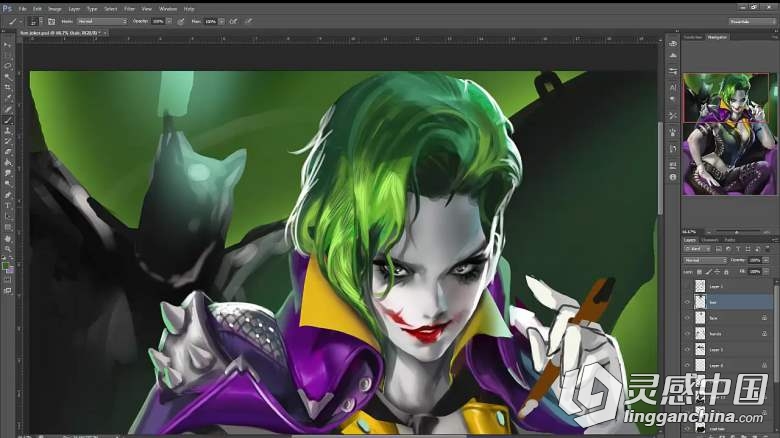Close the fem joker document tab
Viewport: 780px width, 438px height.
pos(104,33)
